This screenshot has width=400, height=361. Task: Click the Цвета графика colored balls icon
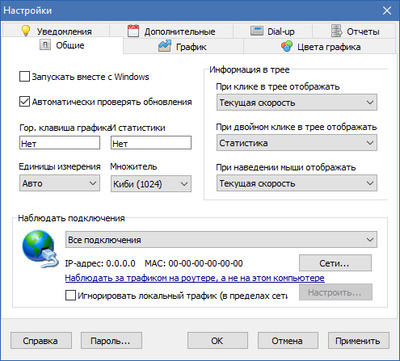click(287, 46)
